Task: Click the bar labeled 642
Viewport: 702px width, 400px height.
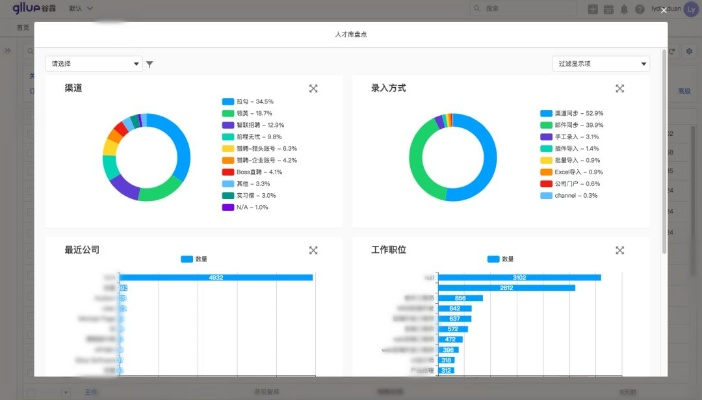Action: (x=455, y=309)
